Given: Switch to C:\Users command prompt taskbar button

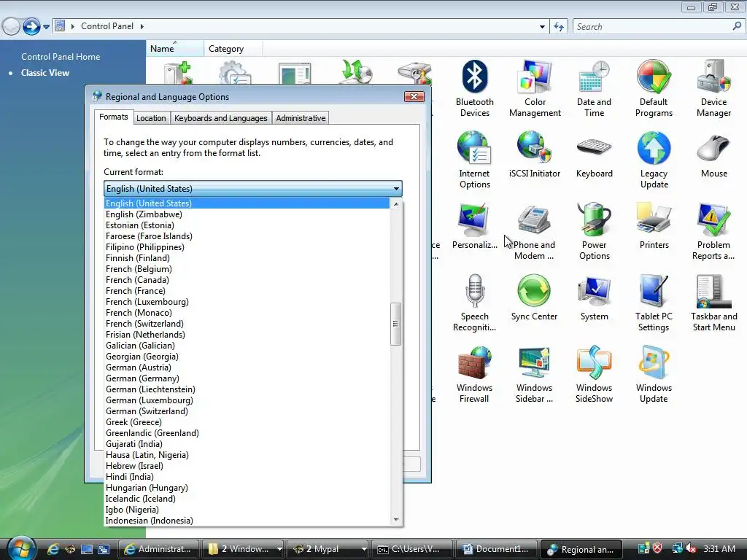Looking at the screenshot, I should click(x=413, y=549).
